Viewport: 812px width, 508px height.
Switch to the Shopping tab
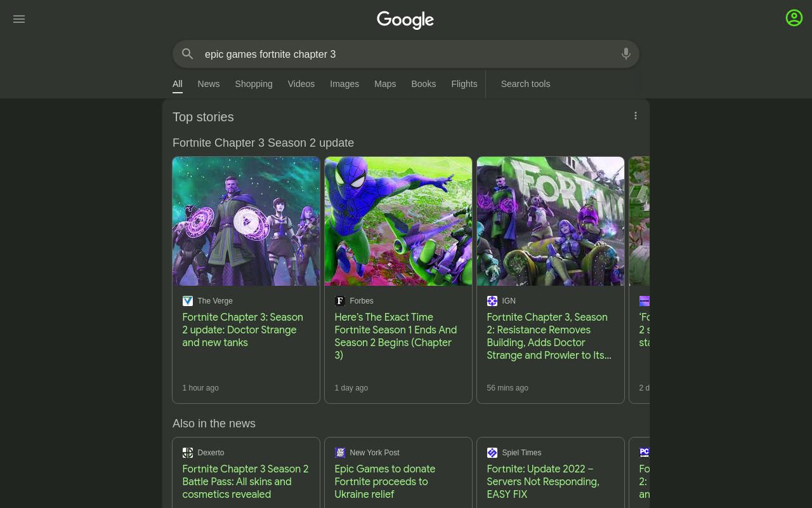click(254, 84)
